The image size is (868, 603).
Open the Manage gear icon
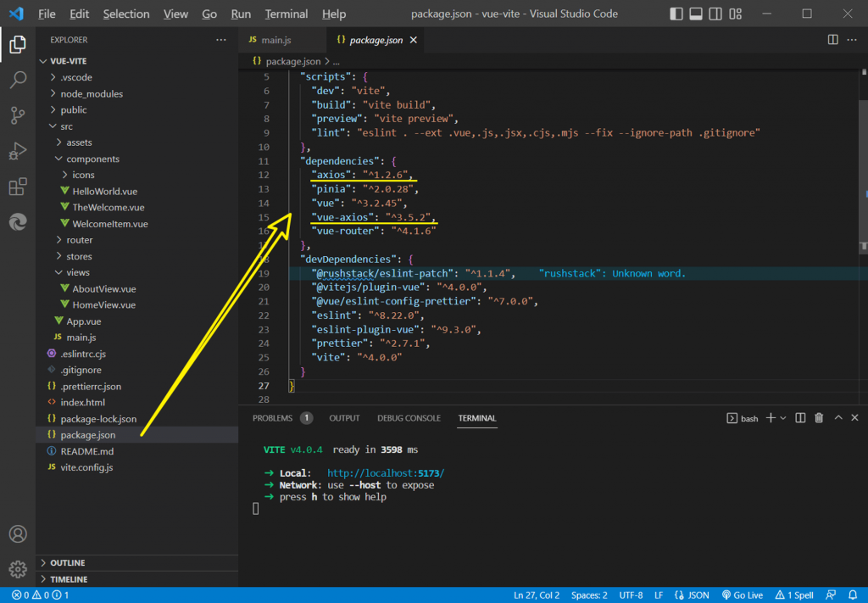pyautogui.click(x=17, y=569)
